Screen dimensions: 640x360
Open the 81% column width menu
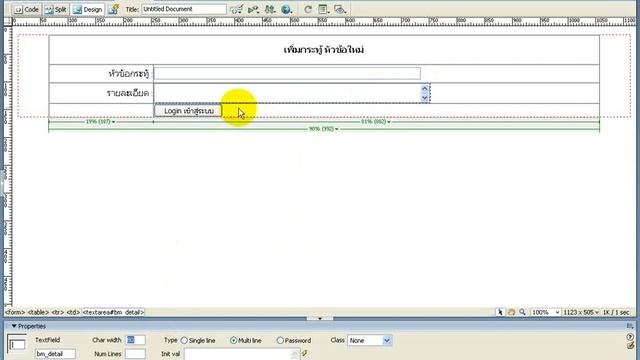(376, 122)
